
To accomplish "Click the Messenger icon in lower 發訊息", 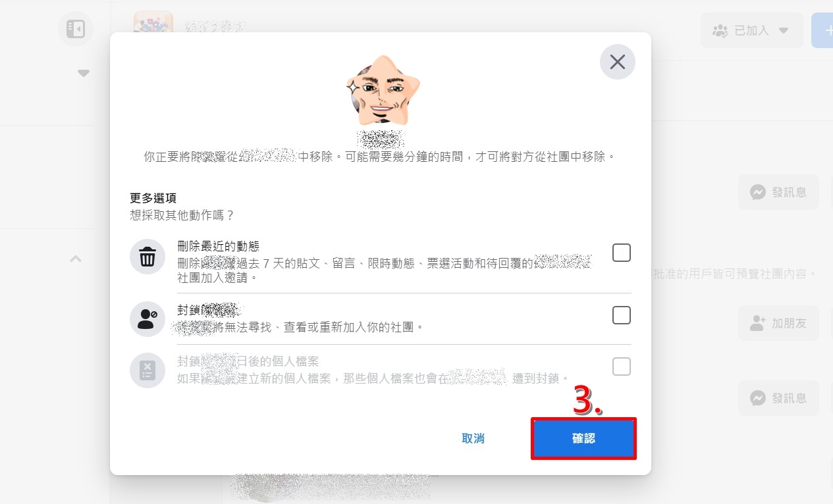I will (x=758, y=398).
